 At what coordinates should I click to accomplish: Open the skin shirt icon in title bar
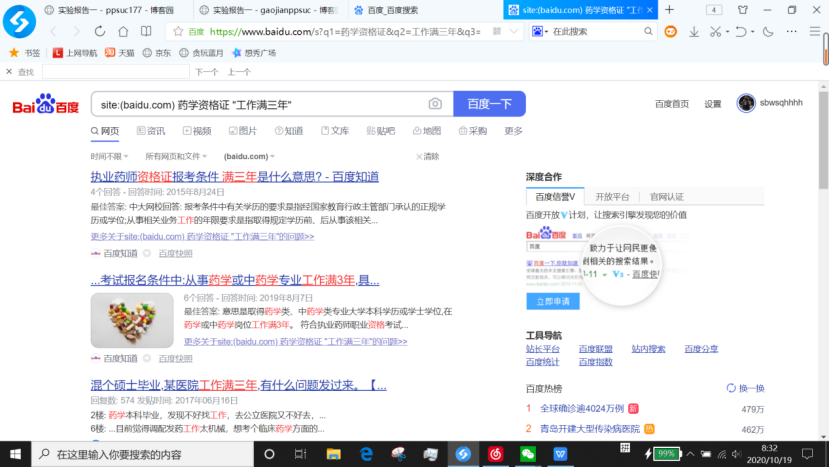point(743,10)
